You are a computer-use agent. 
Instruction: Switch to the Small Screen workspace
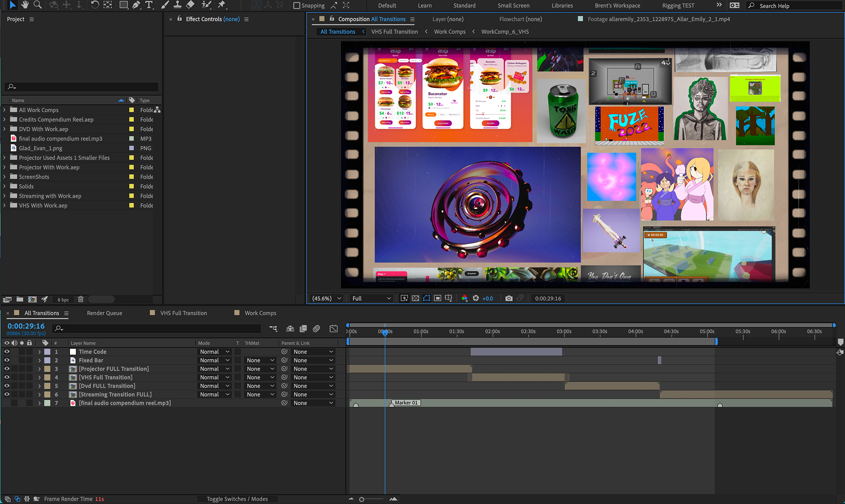(x=514, y=6)
